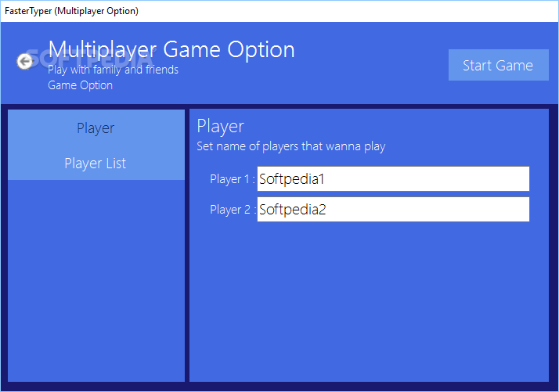Viewport: 559px width, 392px height.
Task: Click the 'Player 2 :' label
Action: (x=233, y=210)
